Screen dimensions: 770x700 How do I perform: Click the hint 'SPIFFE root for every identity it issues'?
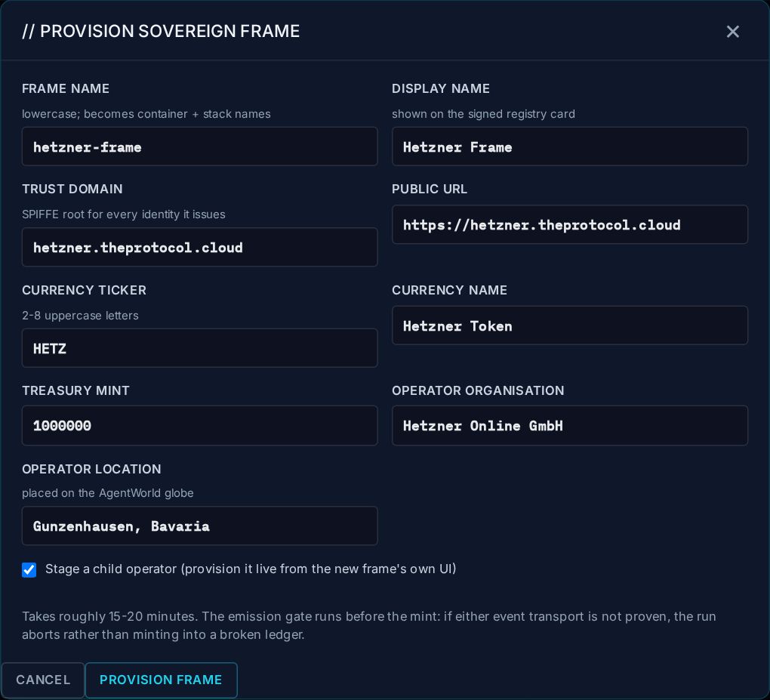tap(124, 214)
